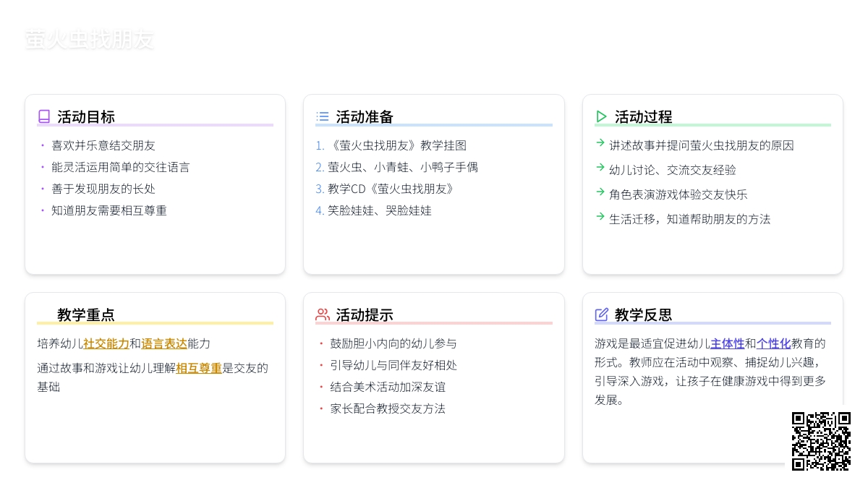Click the 主体性 underlined link

[x=727, y=343]
